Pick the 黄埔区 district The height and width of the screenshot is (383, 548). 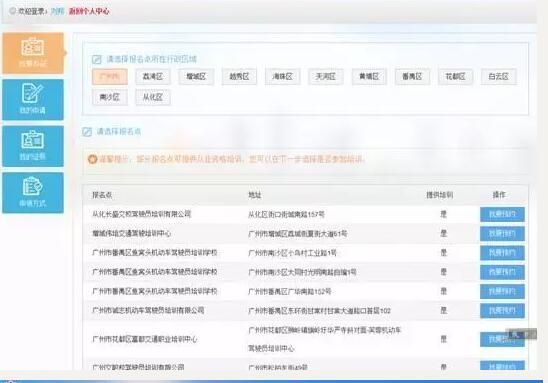tap(369, 77)
